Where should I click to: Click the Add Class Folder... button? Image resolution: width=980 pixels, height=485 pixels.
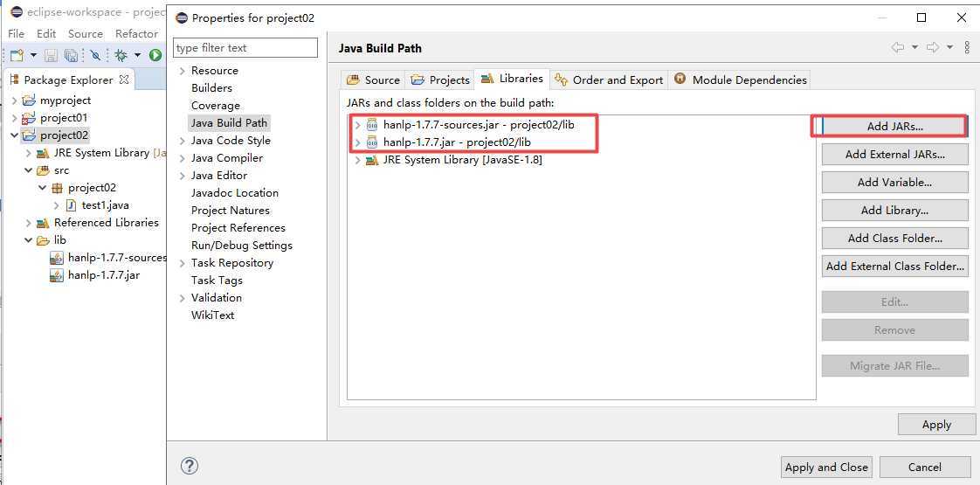coord(894,238)
